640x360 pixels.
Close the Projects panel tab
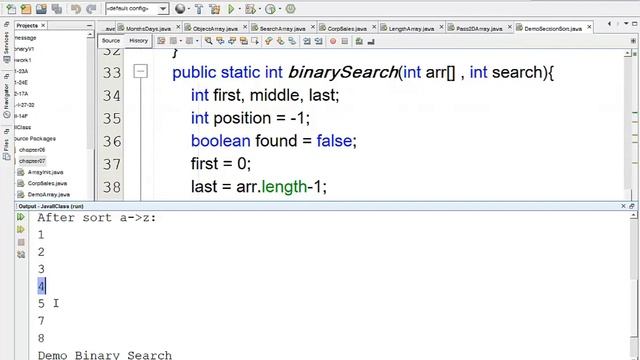[43, 25]
